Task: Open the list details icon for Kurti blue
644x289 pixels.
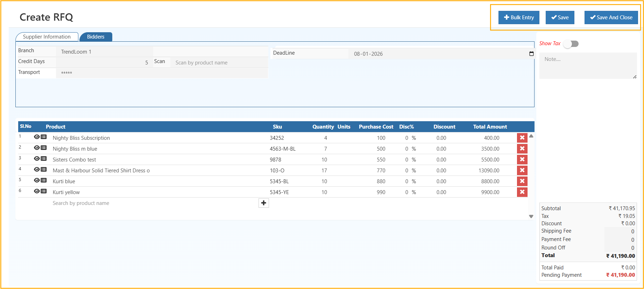Action: pos(44,180)
